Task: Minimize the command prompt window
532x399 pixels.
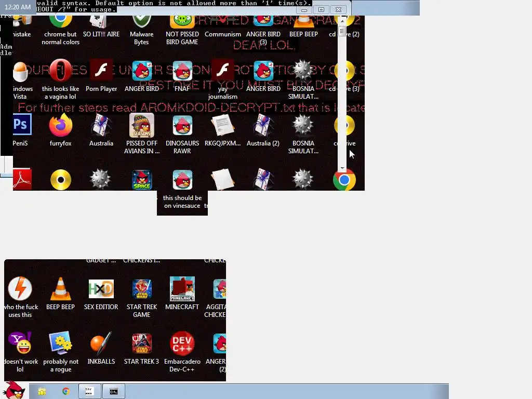Action: [x=304, y=10]
